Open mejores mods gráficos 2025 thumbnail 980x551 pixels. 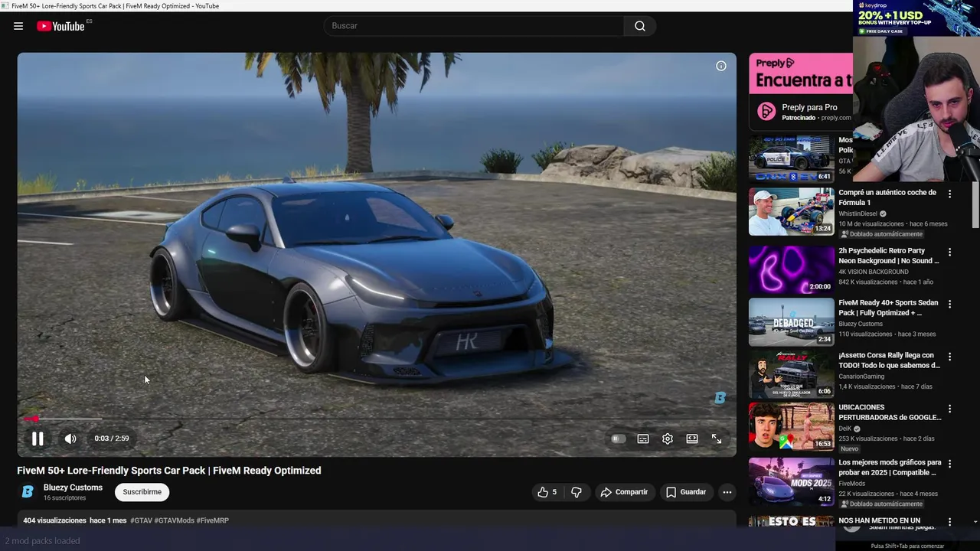(x=791, y=481)
